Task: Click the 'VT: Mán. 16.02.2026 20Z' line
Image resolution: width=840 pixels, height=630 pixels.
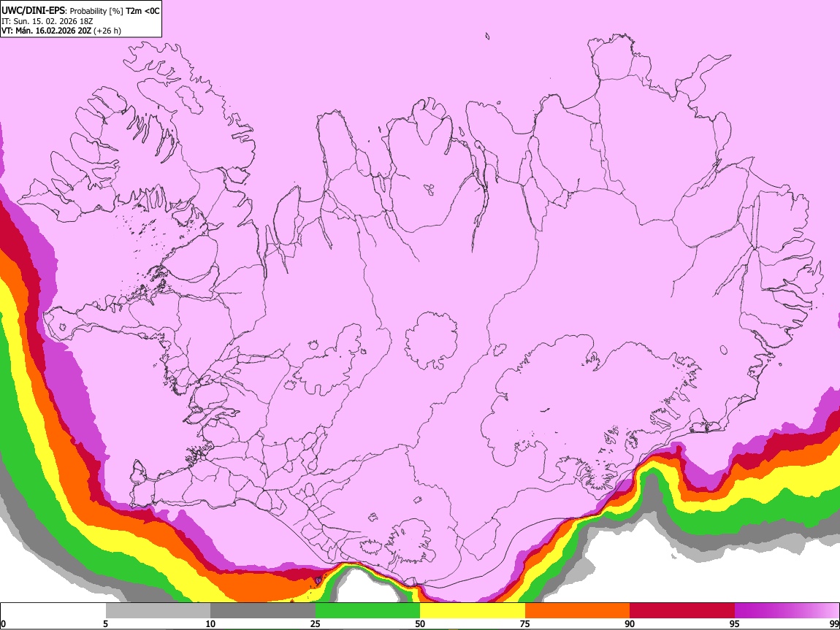Action: coord(46,31)
